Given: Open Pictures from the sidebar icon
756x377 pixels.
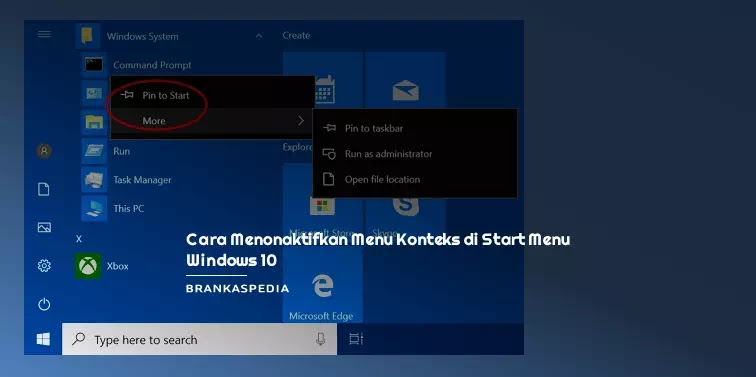Looking at the screenshot, I should [44, 227].
